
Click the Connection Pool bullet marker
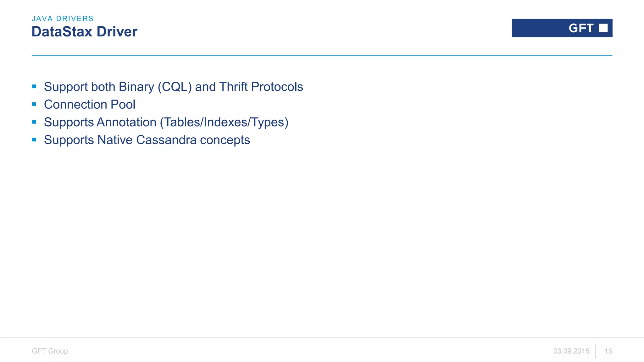click(x=34, y=104)
